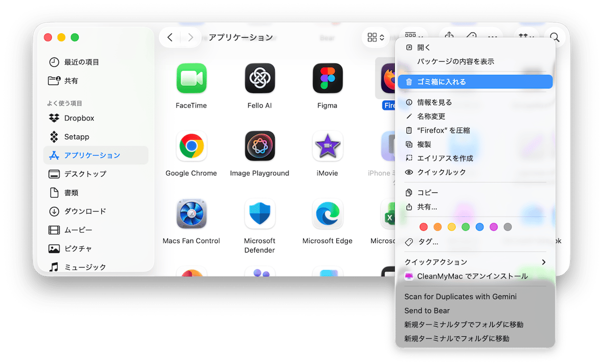Choose 複製 from the context menu

click(x=475, y=144)
